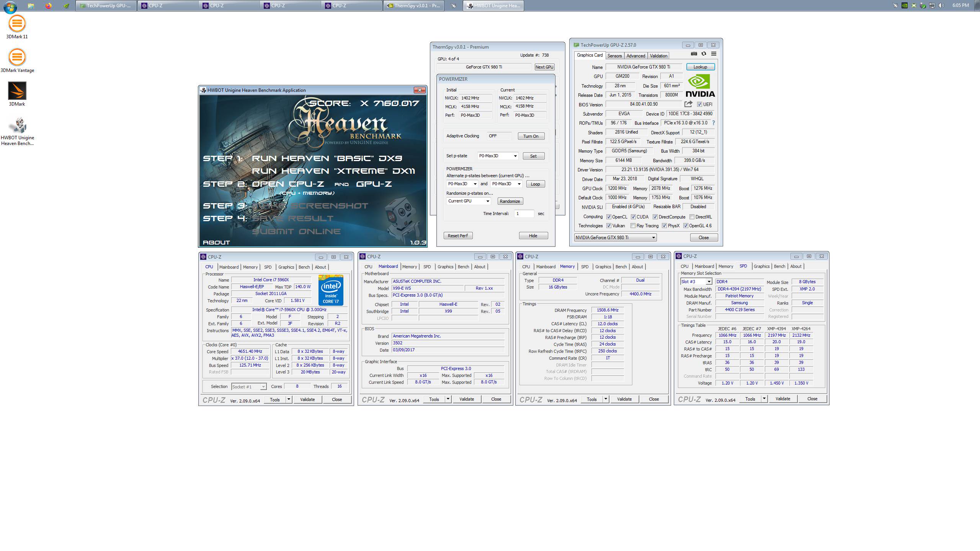Click Run Heaven Basic DX9 in HWBOT
The height and width of the screenshot is (551, 980).
click(x=327, y=158)
